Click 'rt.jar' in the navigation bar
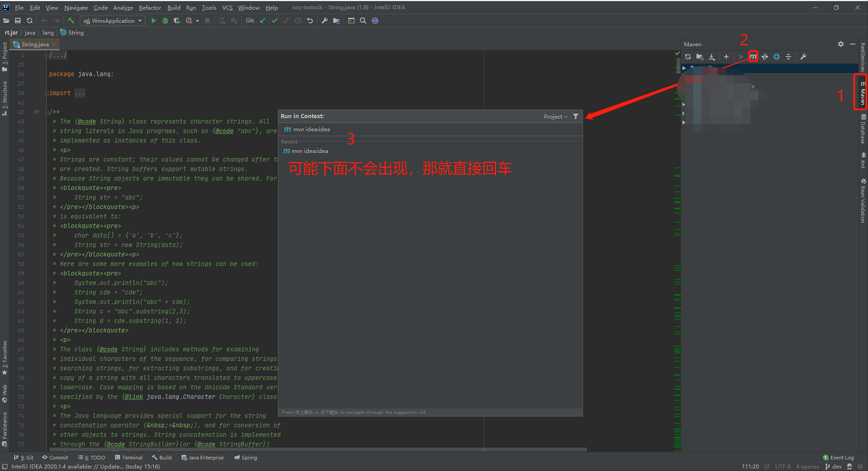This screenshot has width=868, height=471. click(x=11, y=33)
